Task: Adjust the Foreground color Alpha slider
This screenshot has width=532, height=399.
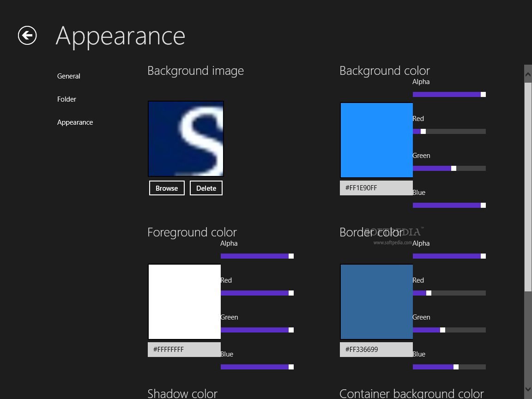Action: pyautogui.click(x=257, y=256)
